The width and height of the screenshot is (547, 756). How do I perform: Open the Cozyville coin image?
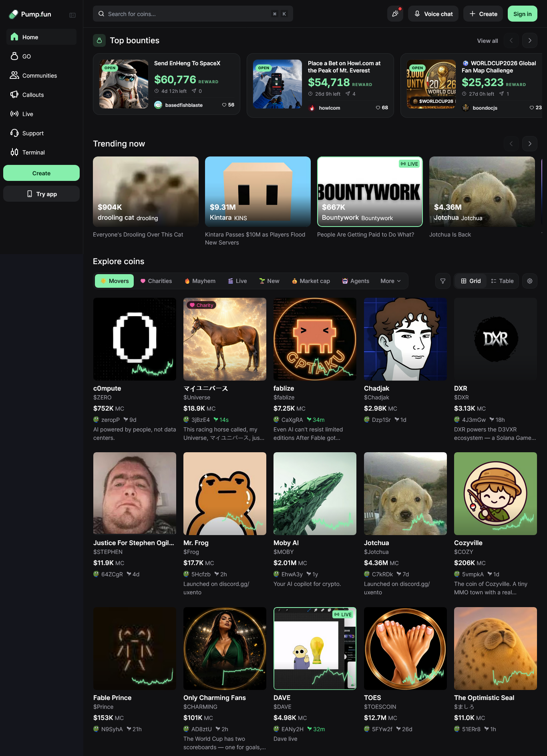click(x=495, y=493)
